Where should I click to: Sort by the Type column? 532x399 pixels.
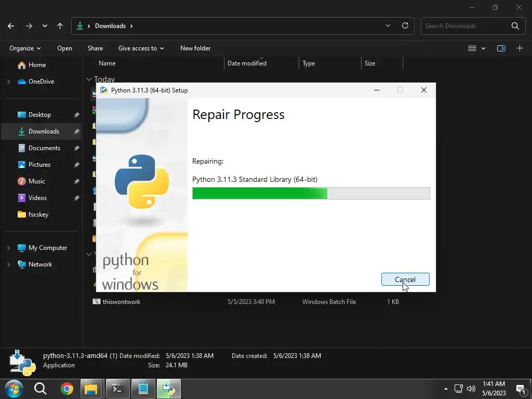pos(309,63)
